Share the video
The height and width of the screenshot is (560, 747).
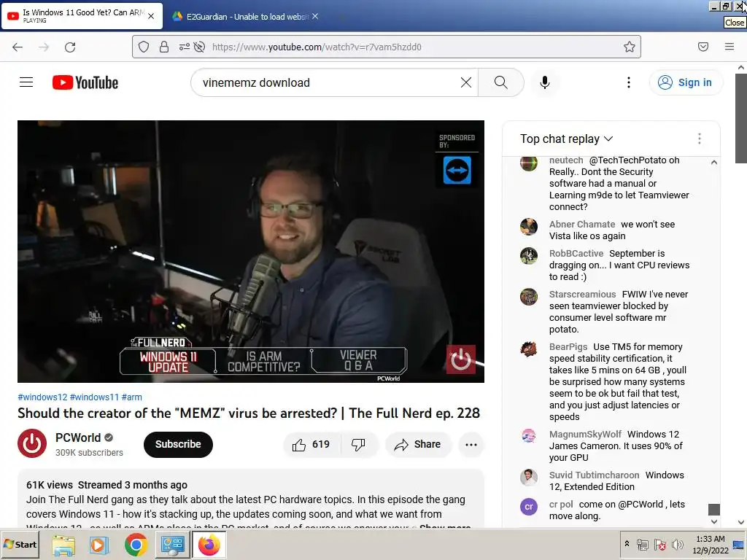[418, 444]
